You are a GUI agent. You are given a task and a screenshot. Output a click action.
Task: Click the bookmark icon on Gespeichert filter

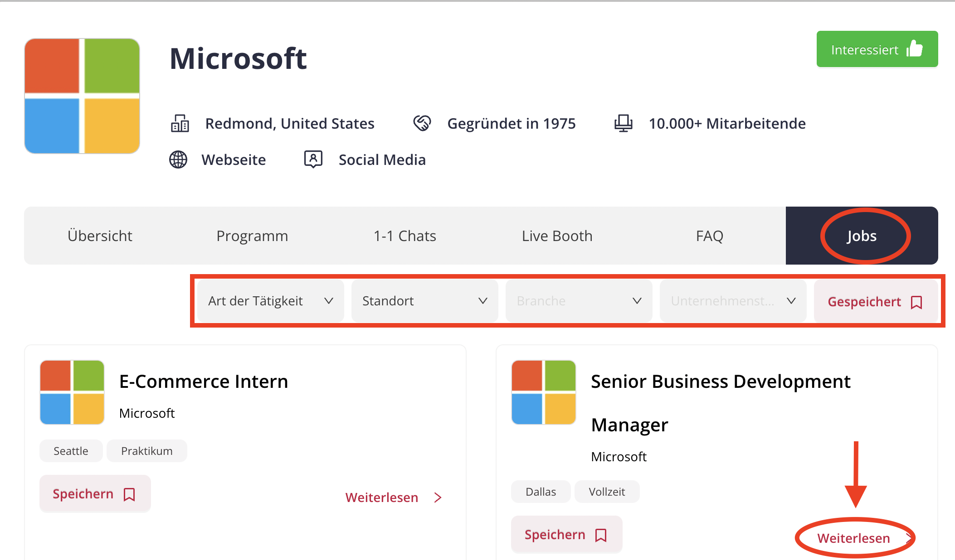(x=916, y=302)
